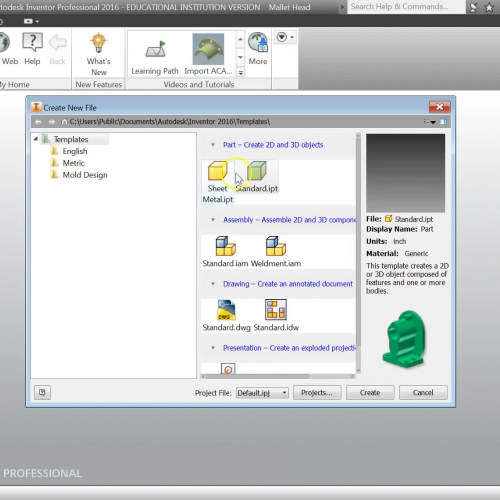This screenshot has width=500, height=500.
Task: Collapse the Templates tree root
Action: coord(36,139)
